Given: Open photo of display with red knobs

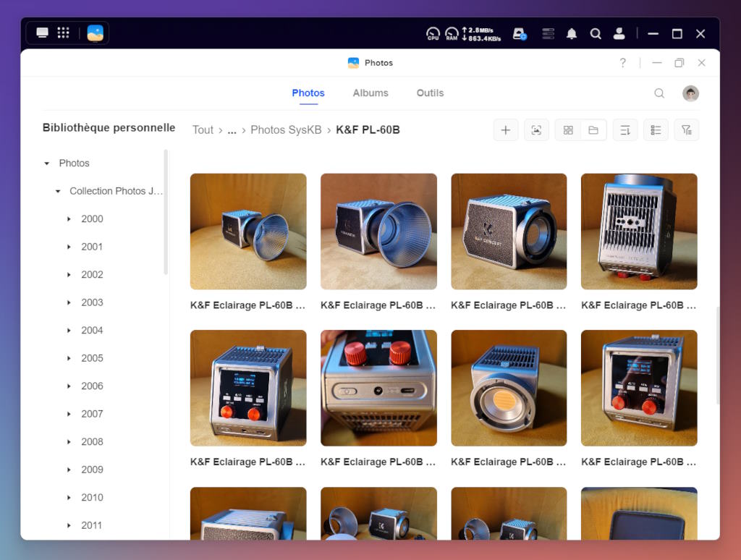Looking at the screenshot, I should pos(248,388).
